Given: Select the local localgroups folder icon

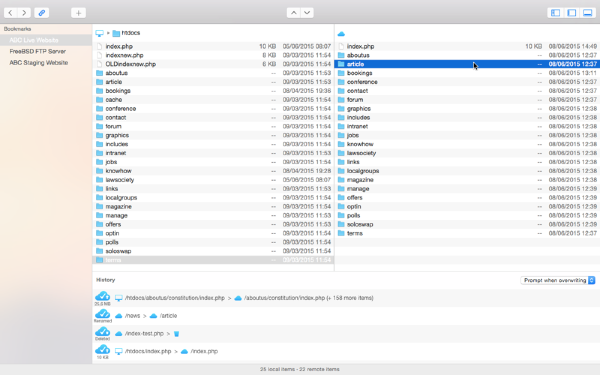Looking at the screenshot, I should click(99, 197).
